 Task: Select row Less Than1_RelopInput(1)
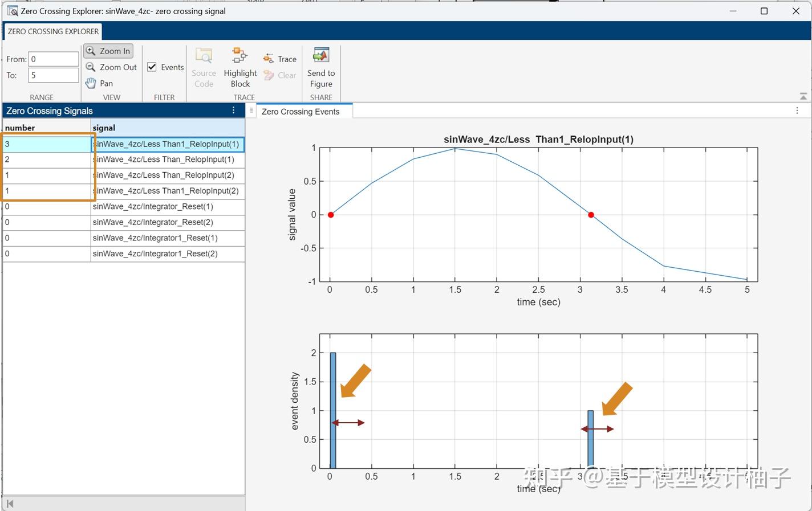click(x=124, y=144)
